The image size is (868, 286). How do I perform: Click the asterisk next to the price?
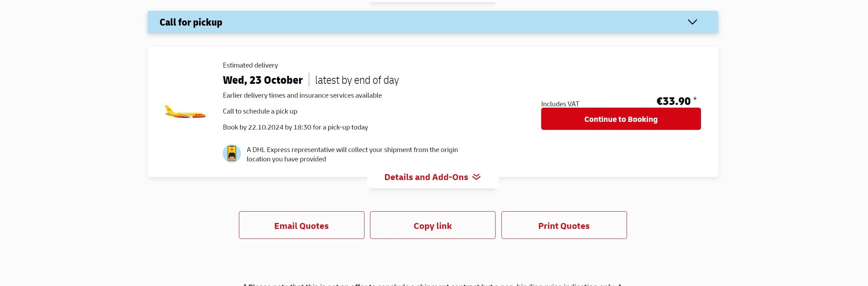(x=695, y=99)
